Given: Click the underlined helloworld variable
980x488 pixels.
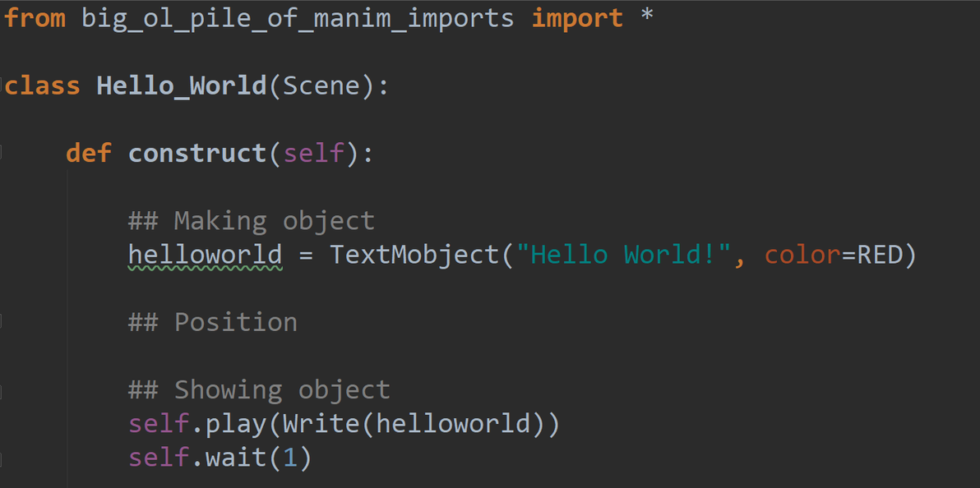Looking at the screenshot, I should [x=205, y=254].
